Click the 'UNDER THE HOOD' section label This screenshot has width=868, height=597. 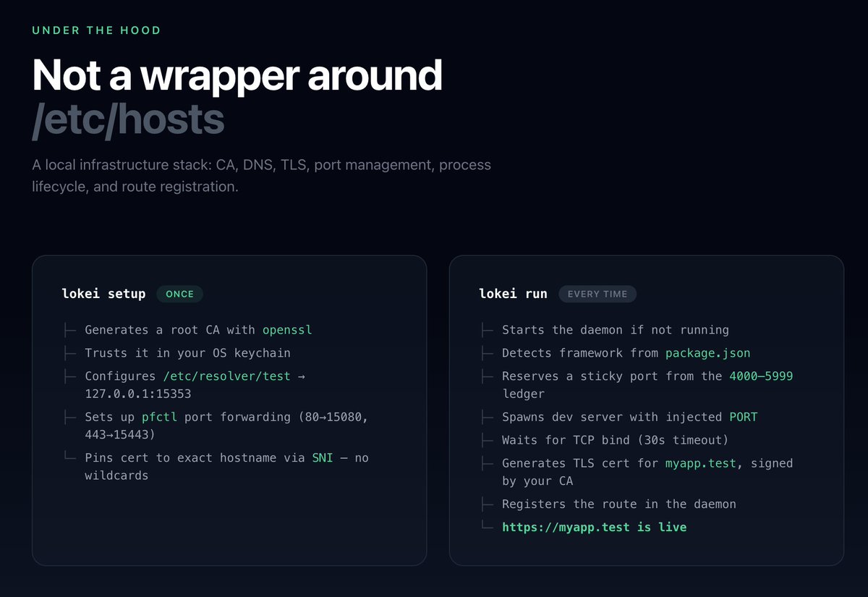tap(96, 30)
